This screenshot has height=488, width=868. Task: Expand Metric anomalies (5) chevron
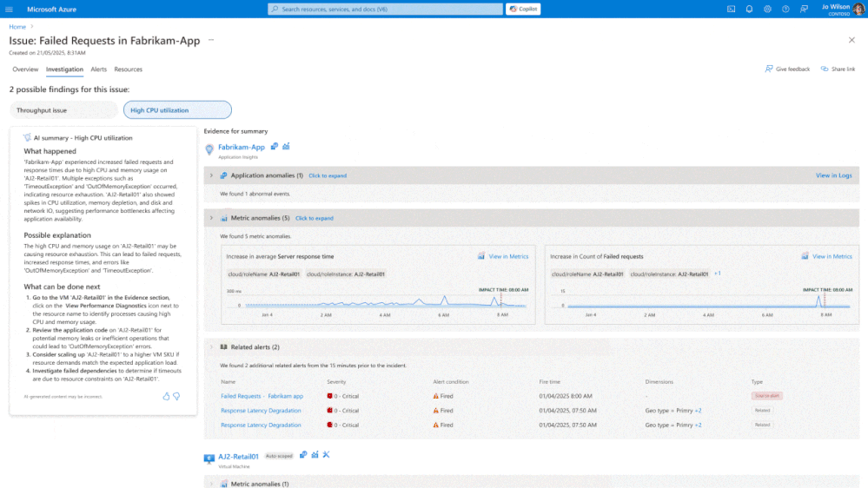(x=211, y=218)
